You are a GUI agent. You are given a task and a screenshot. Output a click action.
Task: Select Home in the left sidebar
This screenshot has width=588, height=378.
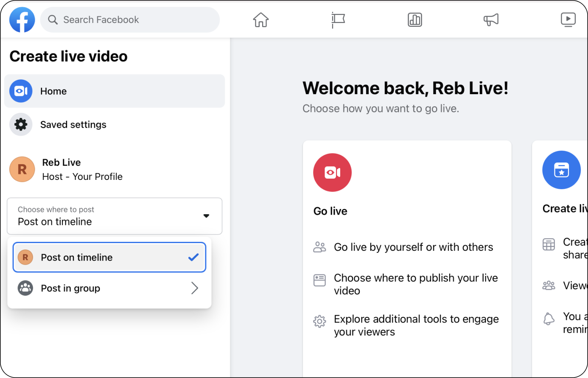(115, 91)
